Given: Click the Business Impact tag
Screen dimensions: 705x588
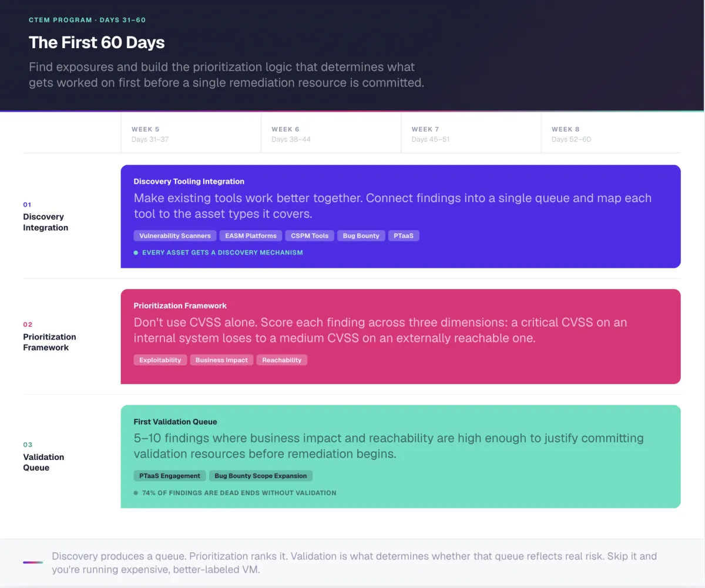Looking at the screenshot, I should 221,360.
